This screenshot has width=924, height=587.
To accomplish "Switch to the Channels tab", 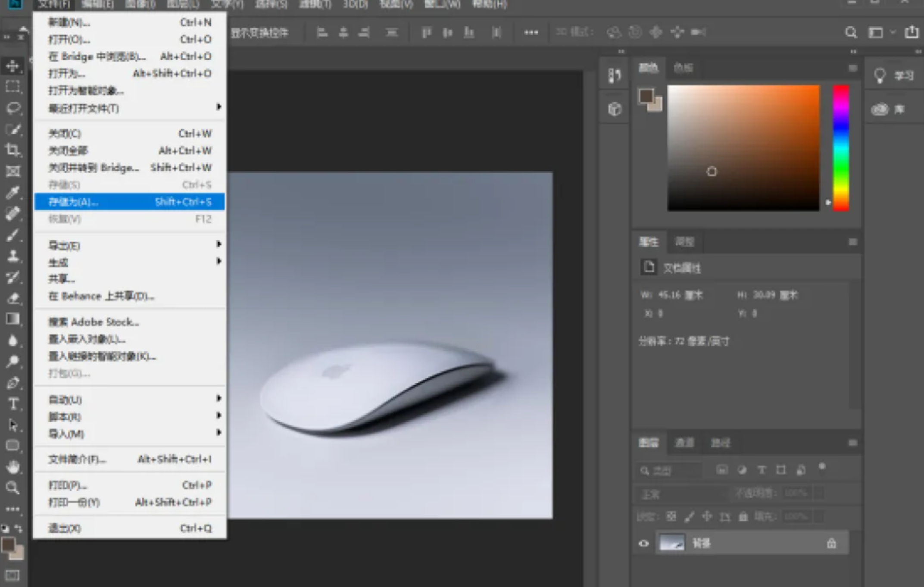I will click(x=684, y=443).
